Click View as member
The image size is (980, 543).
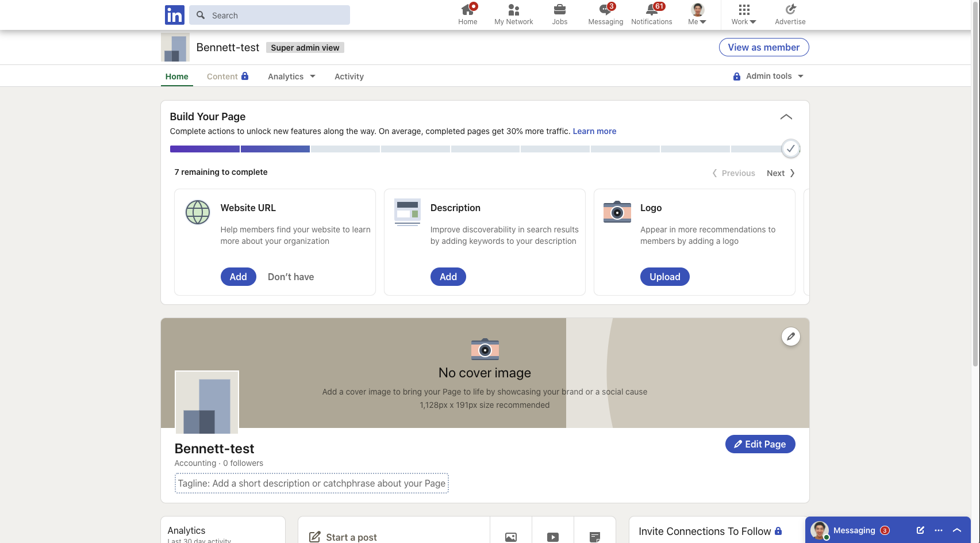(x=763, y=47)
